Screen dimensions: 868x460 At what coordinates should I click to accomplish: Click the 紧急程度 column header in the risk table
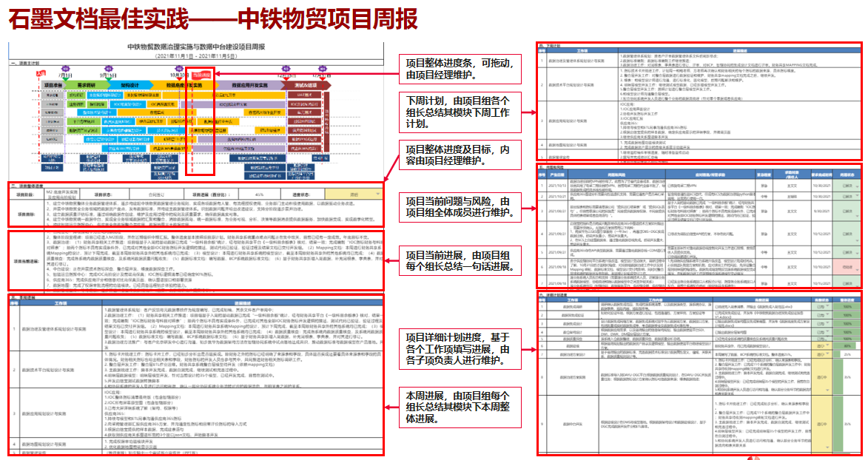coord(764,175)
